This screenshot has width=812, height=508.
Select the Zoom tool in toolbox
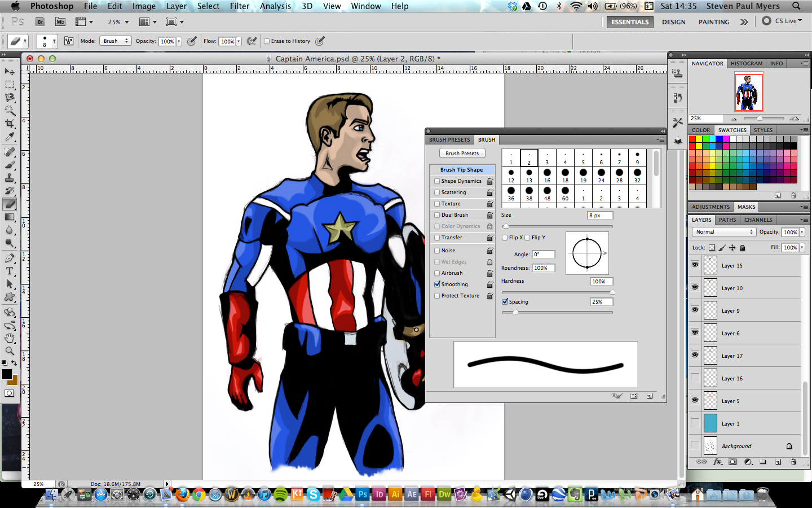coord(10,351)
